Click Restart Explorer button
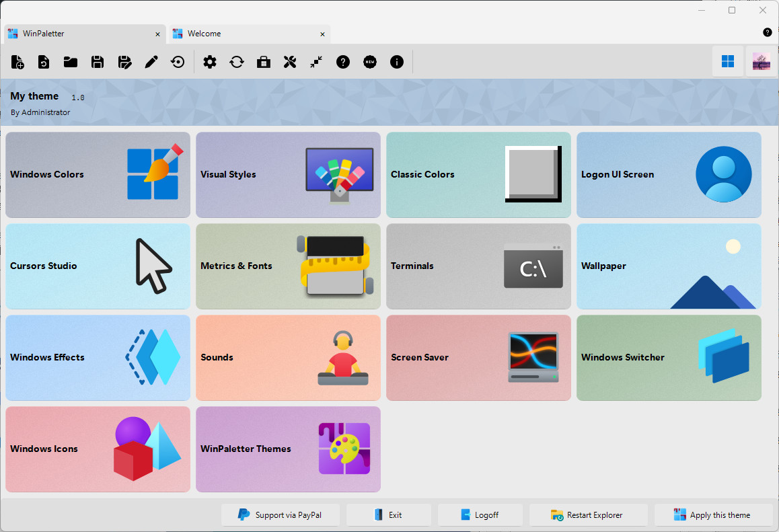The image size is (779, 532). pos(588,515)
